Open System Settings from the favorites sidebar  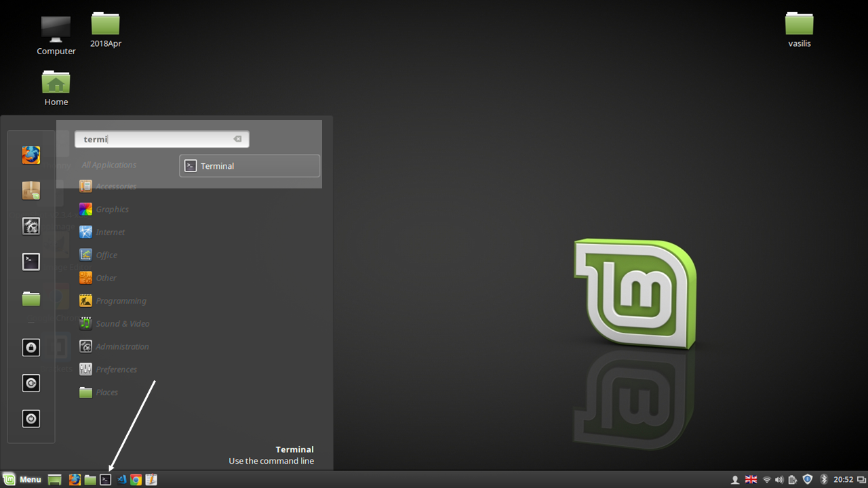click(x=31, y=226)
